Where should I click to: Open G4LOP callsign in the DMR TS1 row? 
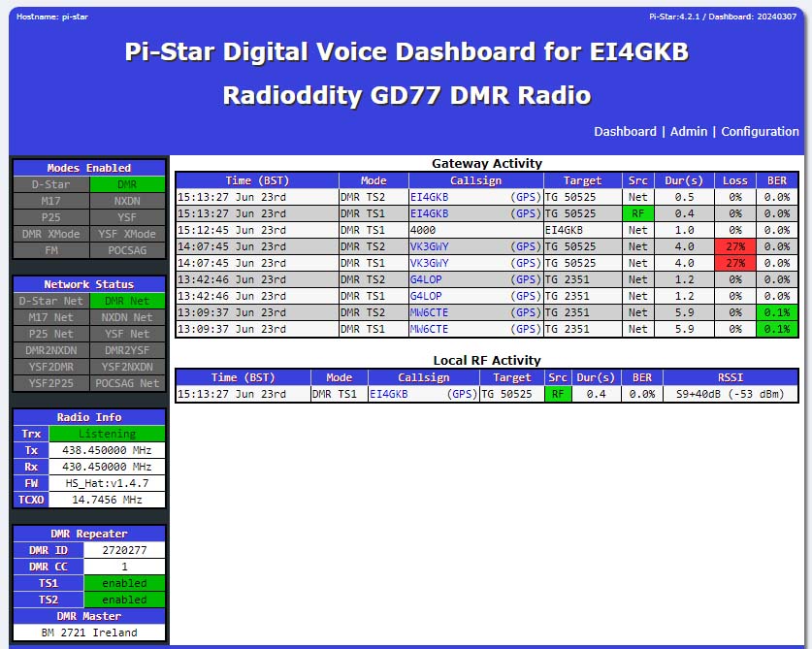pos(426,296)
